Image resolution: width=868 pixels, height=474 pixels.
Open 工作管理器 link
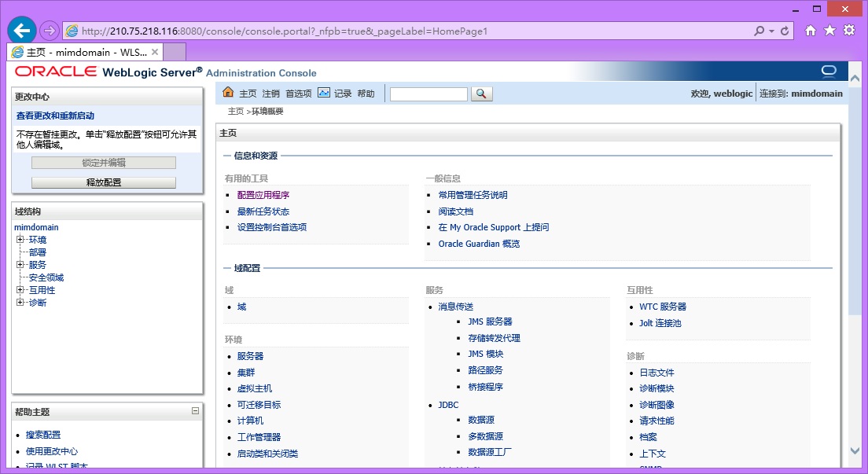pos(259,438)
